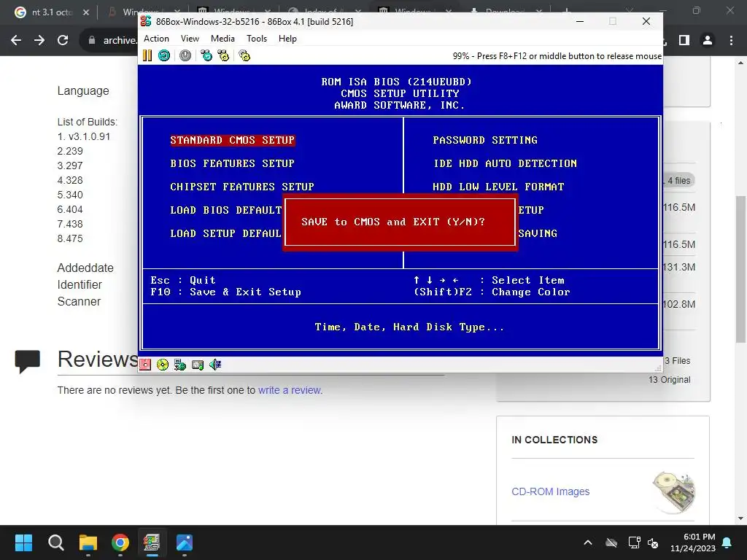Click the muted volume tray icon

653,542
